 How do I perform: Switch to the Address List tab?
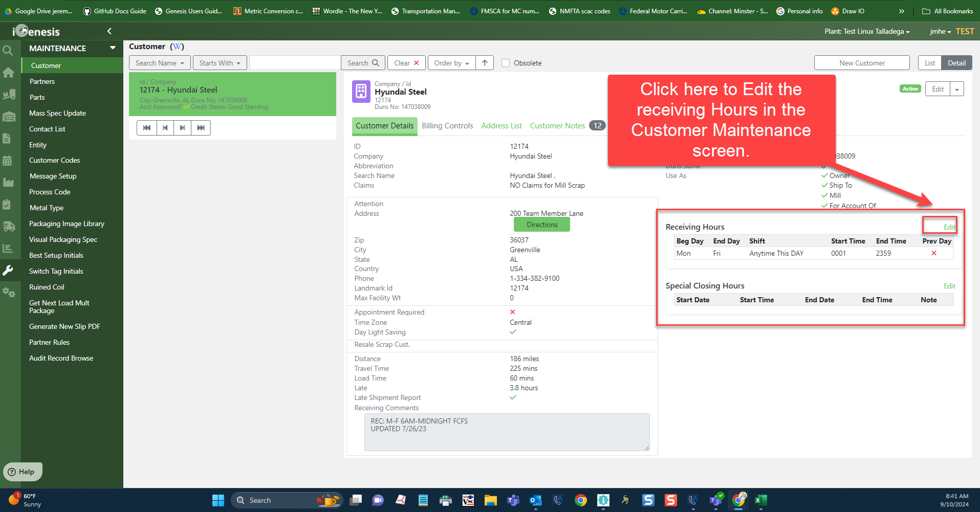tap(502, 126)
